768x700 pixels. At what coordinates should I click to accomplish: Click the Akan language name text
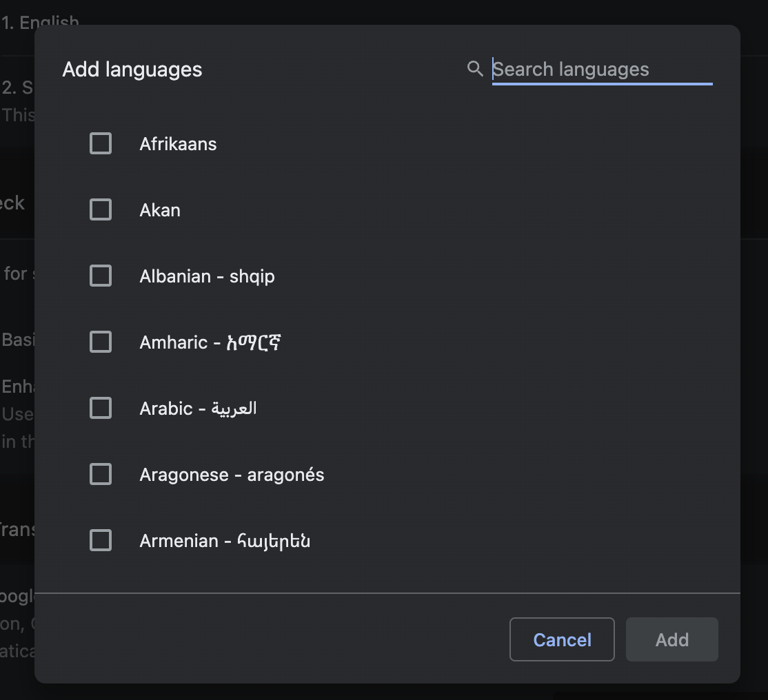160,210
